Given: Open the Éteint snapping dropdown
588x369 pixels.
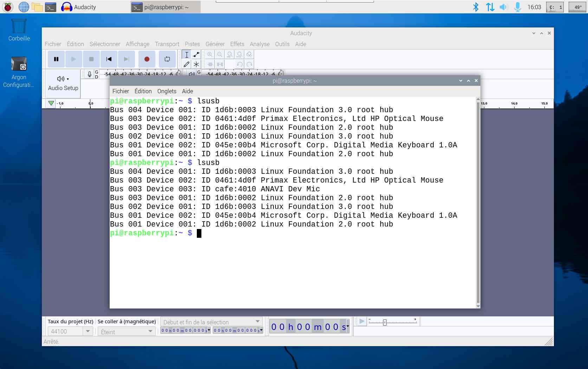Looking at the screenshot, I should [127, 331].
